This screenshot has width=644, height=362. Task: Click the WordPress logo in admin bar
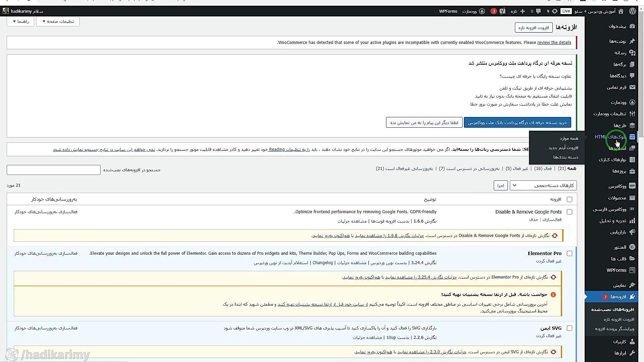click(x=633, y=11)
